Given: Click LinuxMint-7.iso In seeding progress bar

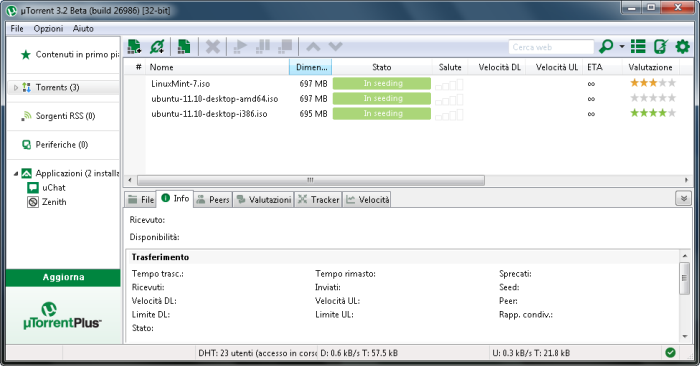Looking at the screenshot, I should (x=382, y=83).
